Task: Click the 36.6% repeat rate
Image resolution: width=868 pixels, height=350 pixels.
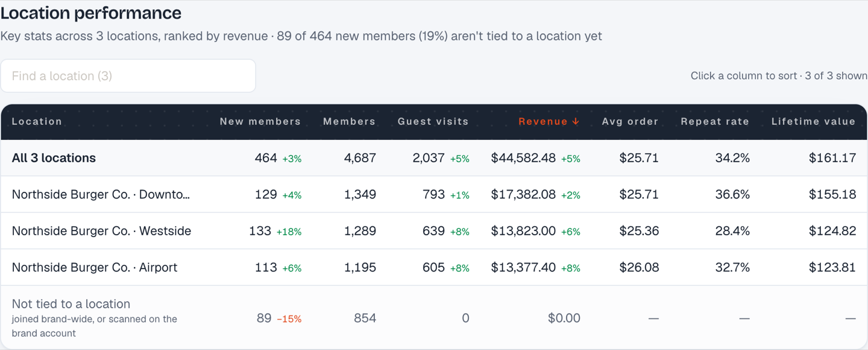Action: [732, 194]
